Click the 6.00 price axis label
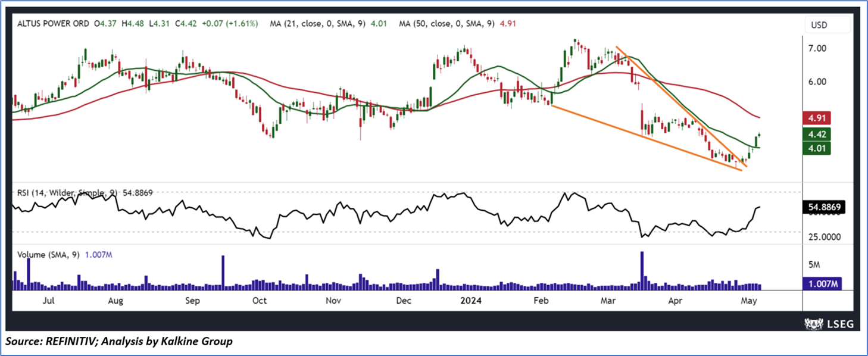The height and width of the screenshot is (356, 868). [x=817, y=82]
